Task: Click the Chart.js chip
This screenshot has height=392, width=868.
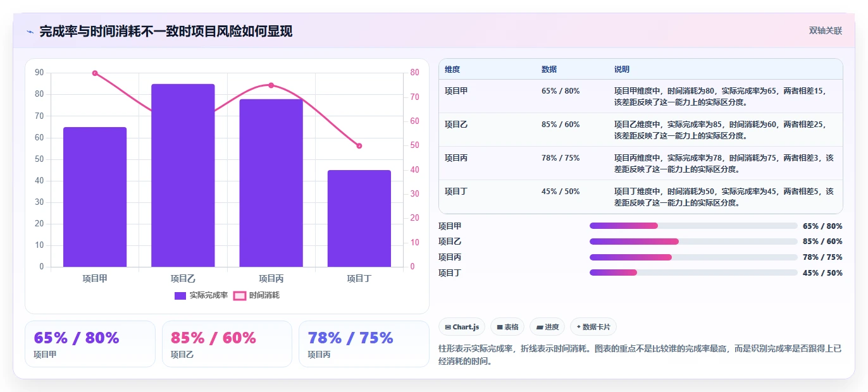Action: (462, 327)
